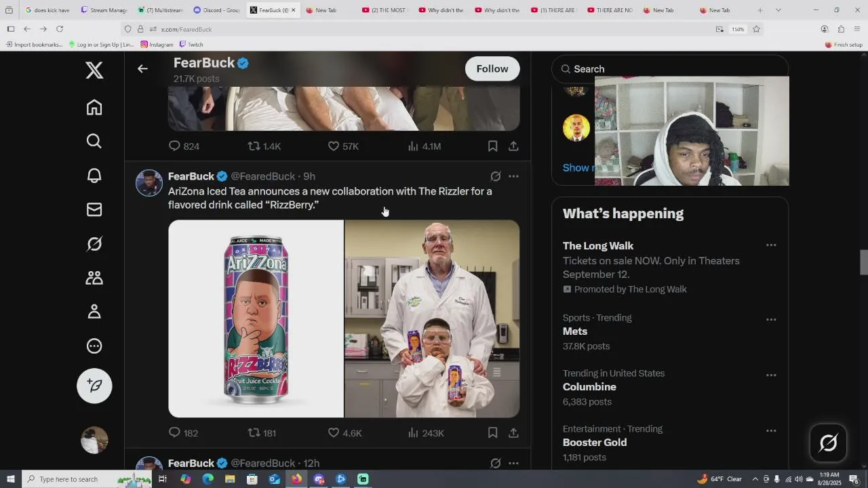Like the post with 57K likes

click(343, 146)
